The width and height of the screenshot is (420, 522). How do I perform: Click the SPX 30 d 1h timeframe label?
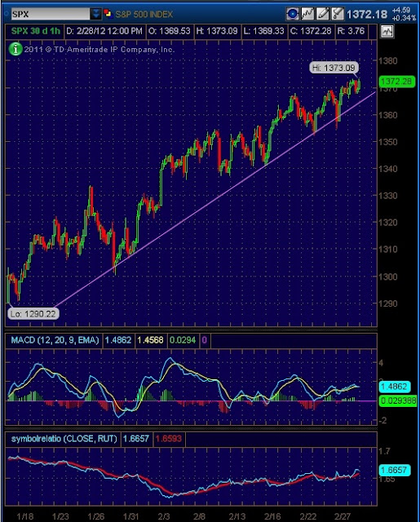pyautogui.click(x=35, y=31)
